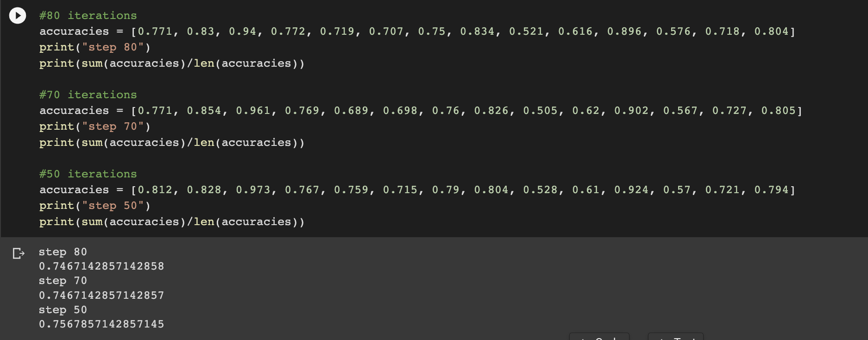Image resolution: width=868 pixels, height=340 pixels.
Task: Click the 0.7567857142857145 result line
Action: (101, 324)
